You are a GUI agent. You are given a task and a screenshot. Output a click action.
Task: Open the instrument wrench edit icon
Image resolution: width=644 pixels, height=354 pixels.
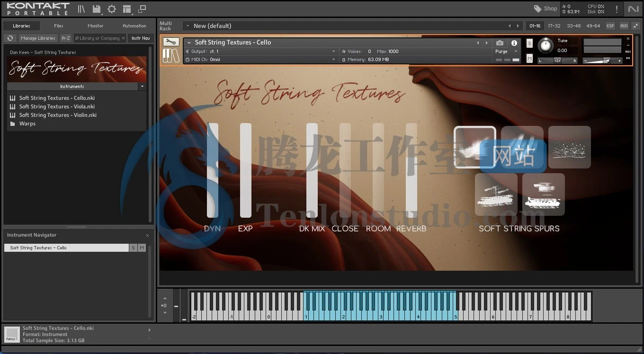click(170, 42)
